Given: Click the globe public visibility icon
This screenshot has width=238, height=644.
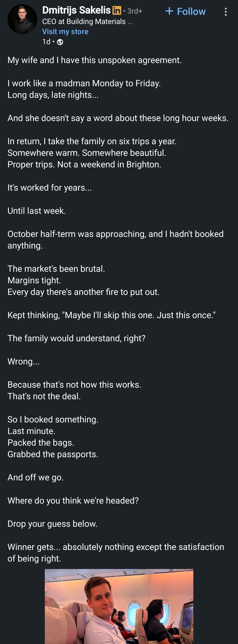Looking at the screenshot, I should pos(60,42).
